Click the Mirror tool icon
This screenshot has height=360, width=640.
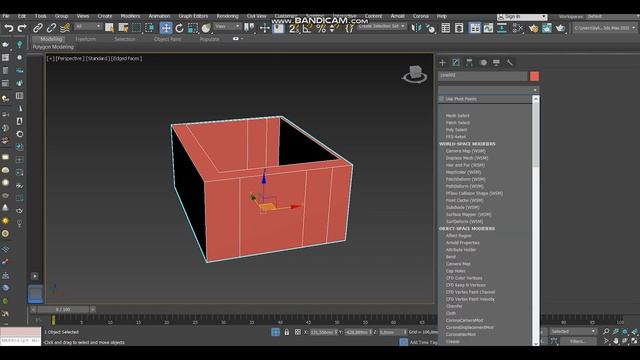[x=416, y=28]
